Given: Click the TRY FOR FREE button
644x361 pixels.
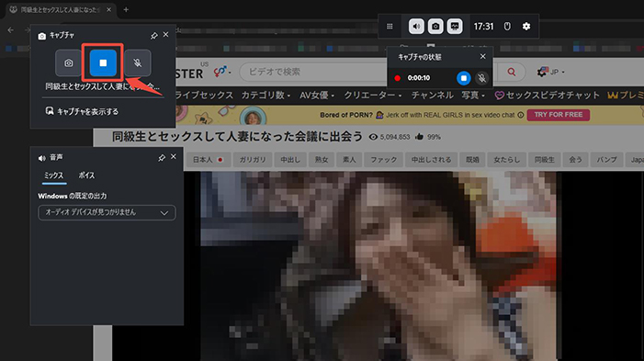Looking at the screenshot, I should [559, 115].
